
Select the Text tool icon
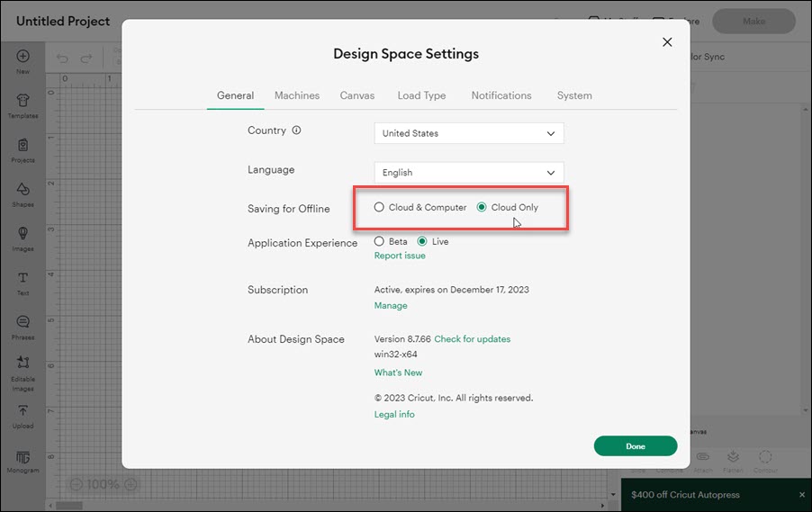point(23,278)
